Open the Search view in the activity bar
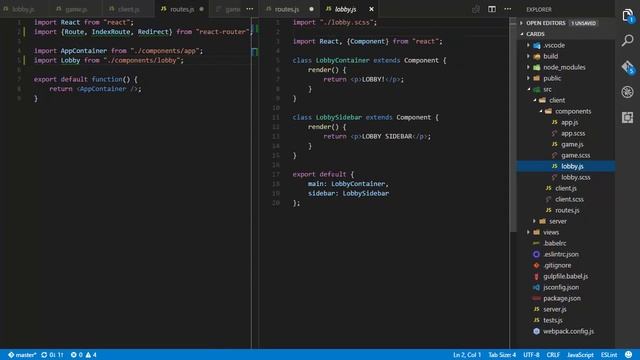Screen dimensions: 640x360 628,40
